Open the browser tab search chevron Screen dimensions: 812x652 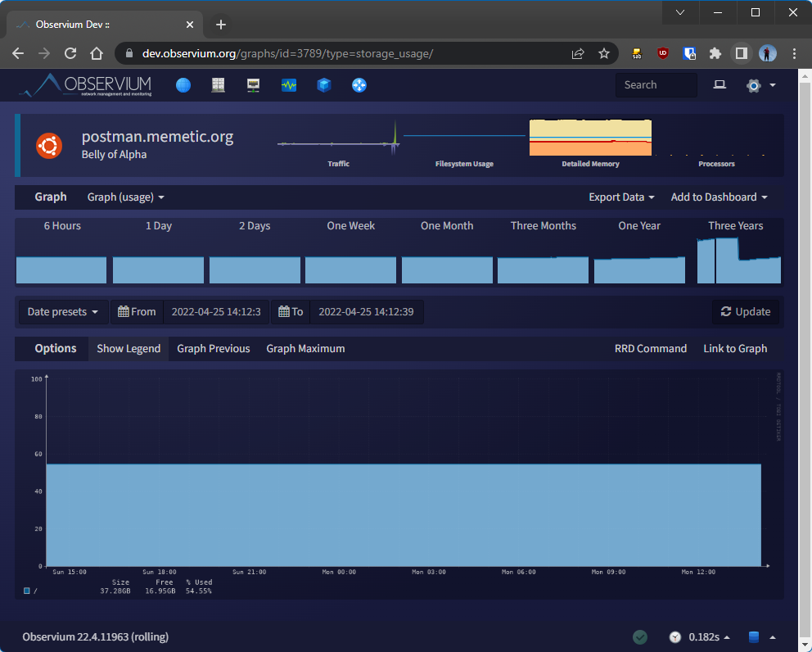680,12
